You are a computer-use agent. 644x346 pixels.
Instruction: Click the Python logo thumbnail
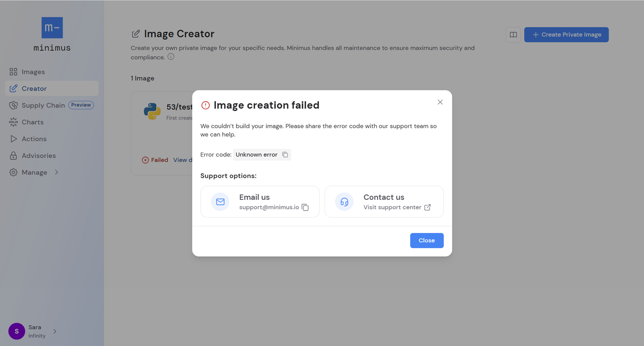(x=153, y=111)
